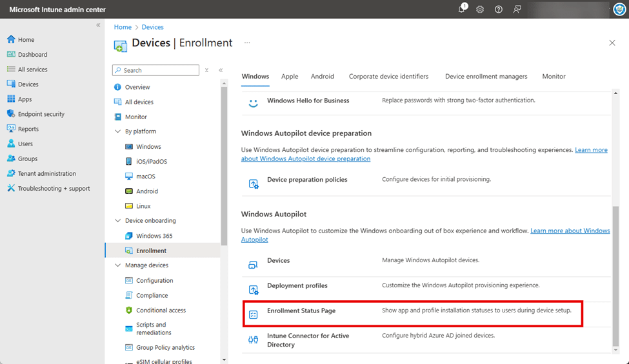Open the notifications bell icon
The height and width of the screenshot is (364, 629).
pos(462,9)
